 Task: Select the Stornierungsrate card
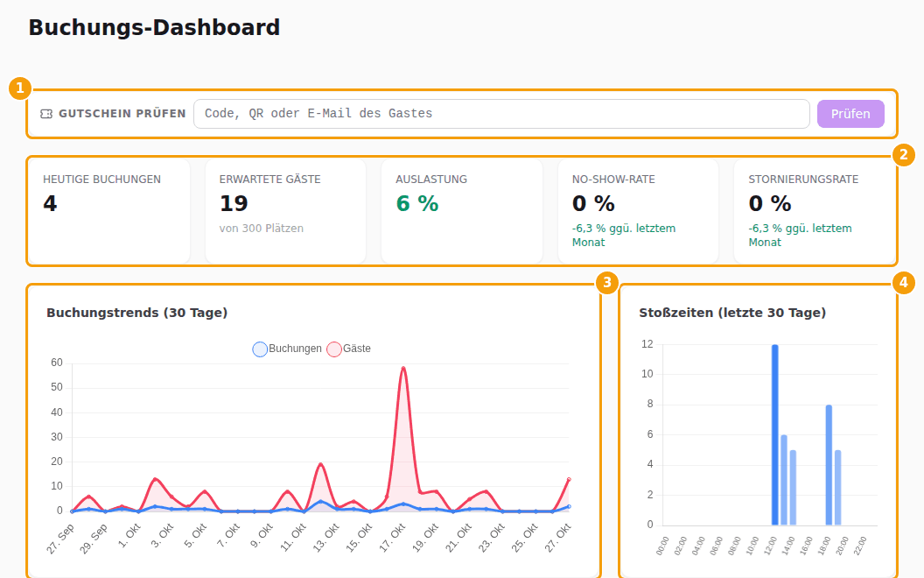(x=815, y=210)
